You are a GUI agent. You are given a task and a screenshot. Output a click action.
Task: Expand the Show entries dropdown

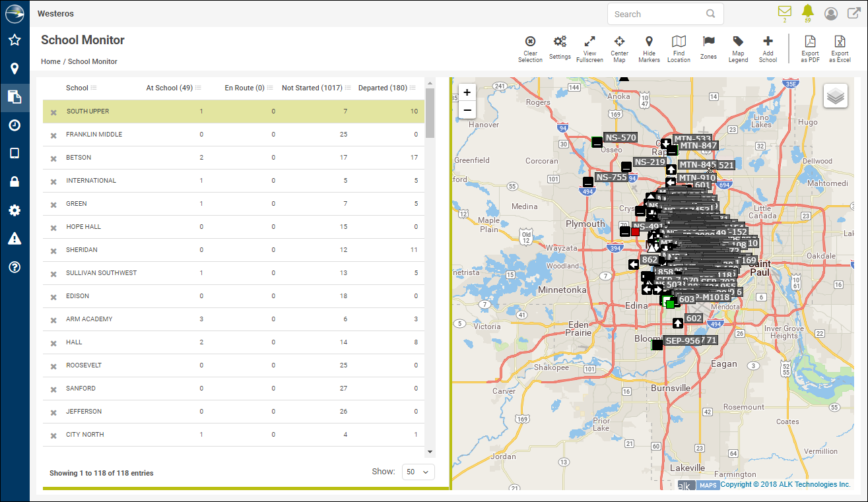click(418, 472)
